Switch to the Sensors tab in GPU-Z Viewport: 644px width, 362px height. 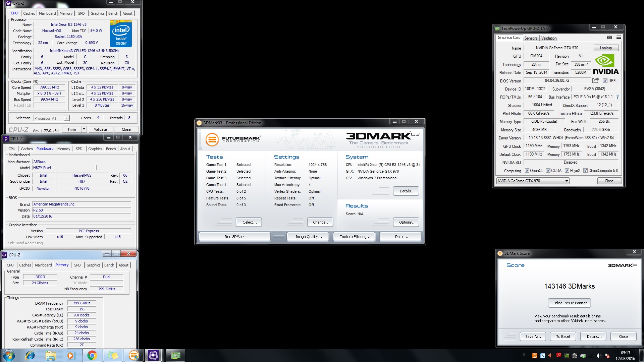pos(531,38)
